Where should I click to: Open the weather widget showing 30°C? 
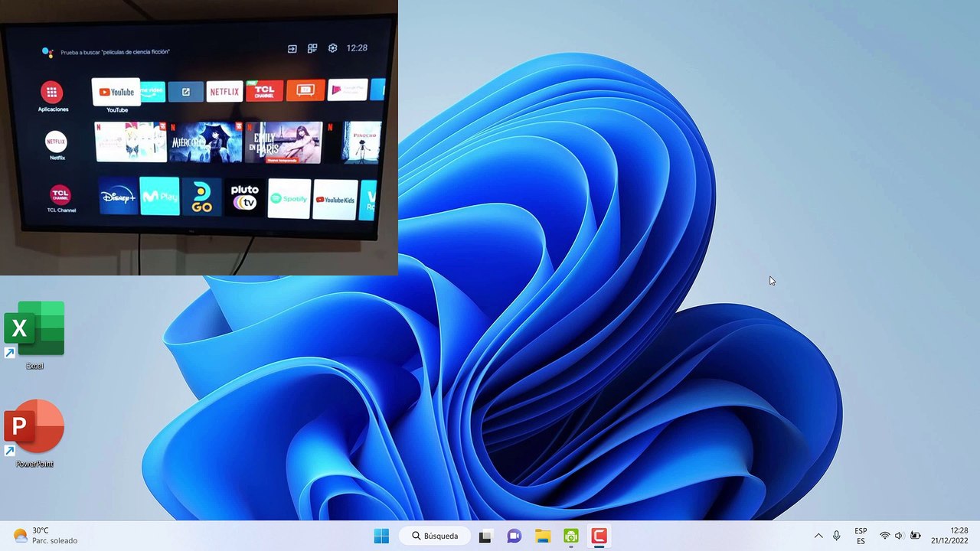pyautogui.click(x=46, y=536)
